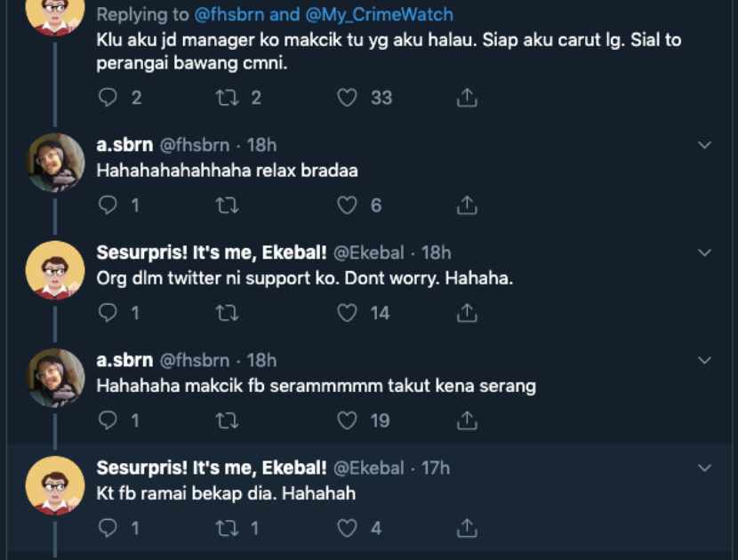The width and height of the screenshot is (738, 560).
Task: Retweet the "makcik fb serammmmm" tweet
Action: click(227, 420)
